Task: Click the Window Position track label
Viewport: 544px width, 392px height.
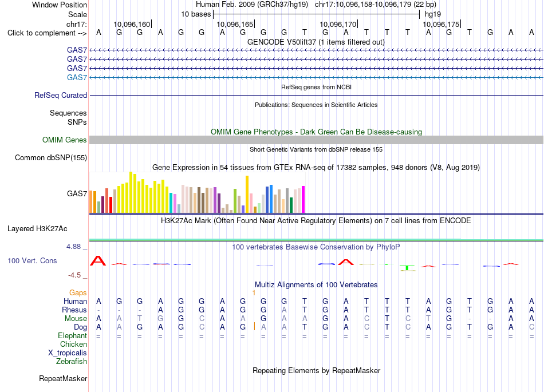Action: [60, 5]
